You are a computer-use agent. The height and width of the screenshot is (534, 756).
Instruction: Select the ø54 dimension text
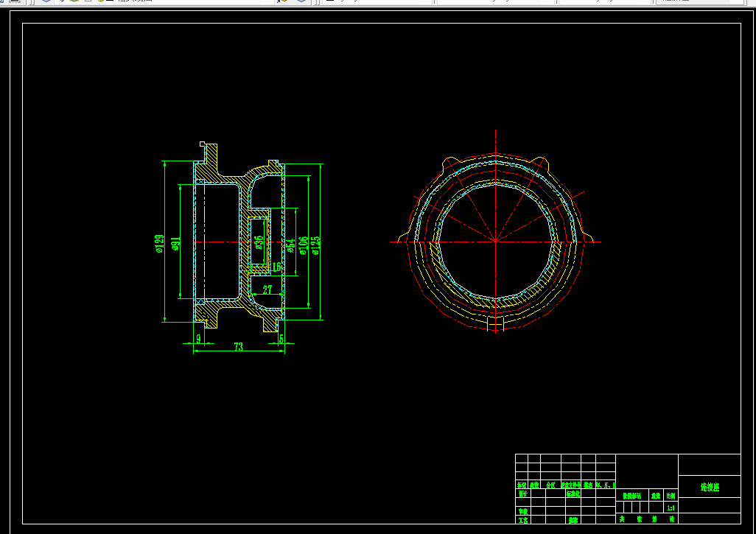pyautogui.click(x=290, y=245)
